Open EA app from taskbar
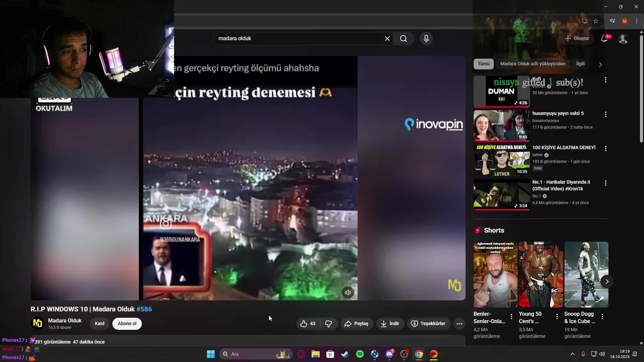Image resolution: width=644 pixels, height=362 pixels. click(x=434, y=354)
